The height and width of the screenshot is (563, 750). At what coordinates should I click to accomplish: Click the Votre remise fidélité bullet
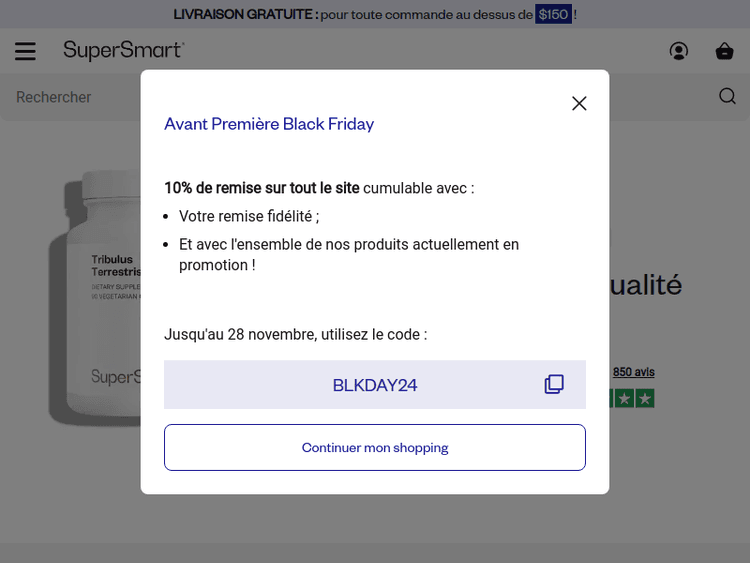pos(249,216)
